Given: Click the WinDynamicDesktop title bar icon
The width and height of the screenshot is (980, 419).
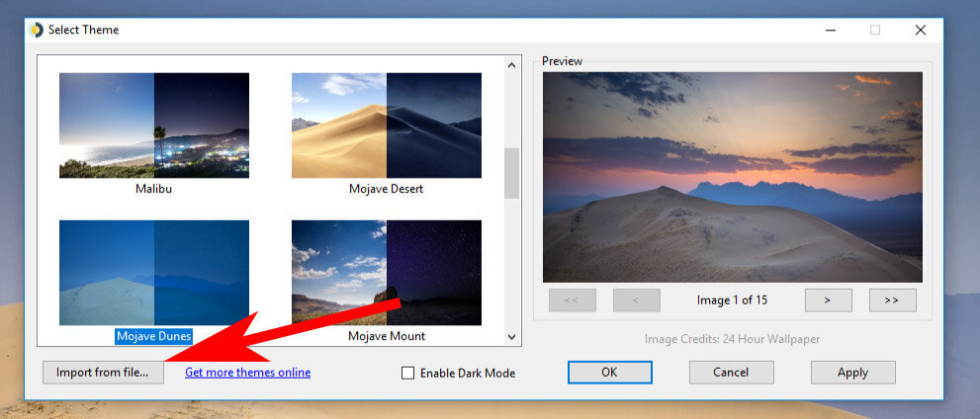Looking at the screenshot, I should (x=36, y=30).
